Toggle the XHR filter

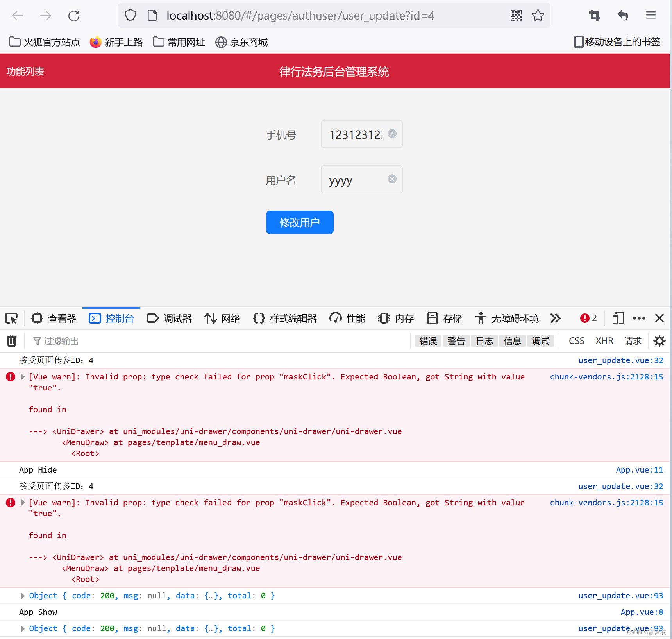point(604,341)
